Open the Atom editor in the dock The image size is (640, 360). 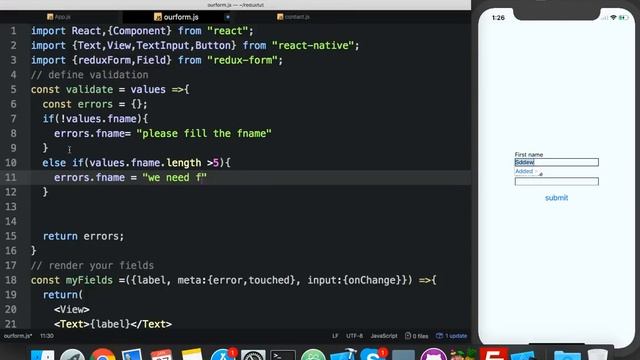(313, 354)
